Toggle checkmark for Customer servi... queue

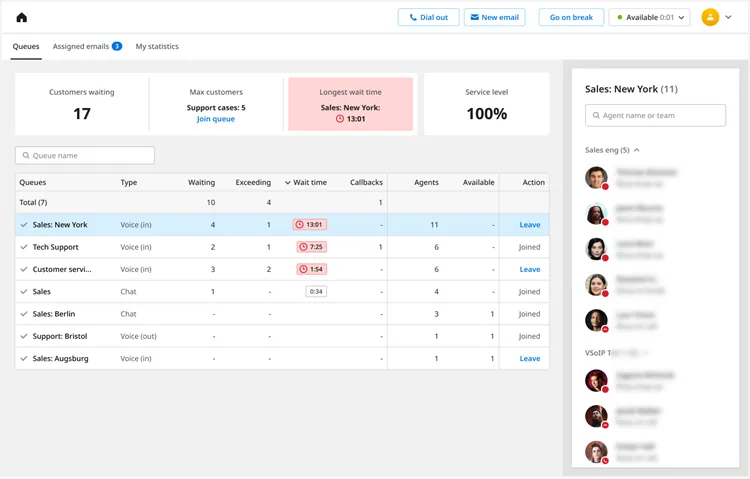24,269
